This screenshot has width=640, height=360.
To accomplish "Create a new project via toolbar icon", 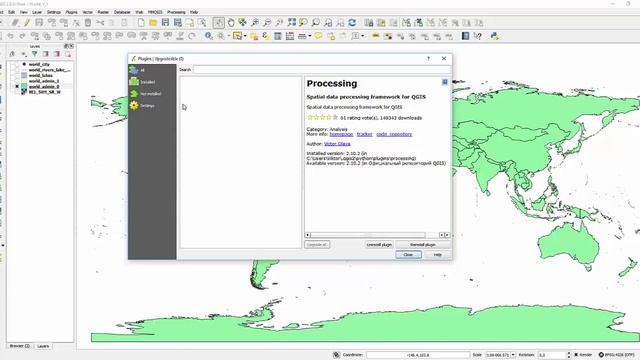I will click(141, 23).
